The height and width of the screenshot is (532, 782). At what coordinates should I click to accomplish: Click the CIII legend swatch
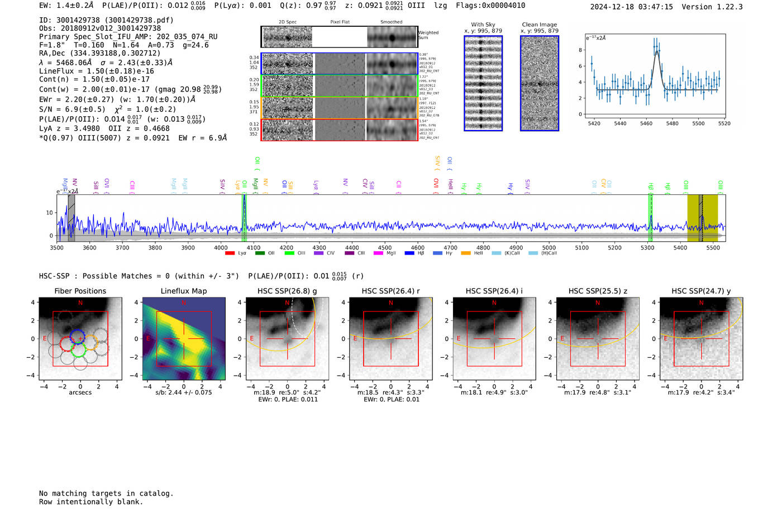pyautogui.click(x=350, y=253)
